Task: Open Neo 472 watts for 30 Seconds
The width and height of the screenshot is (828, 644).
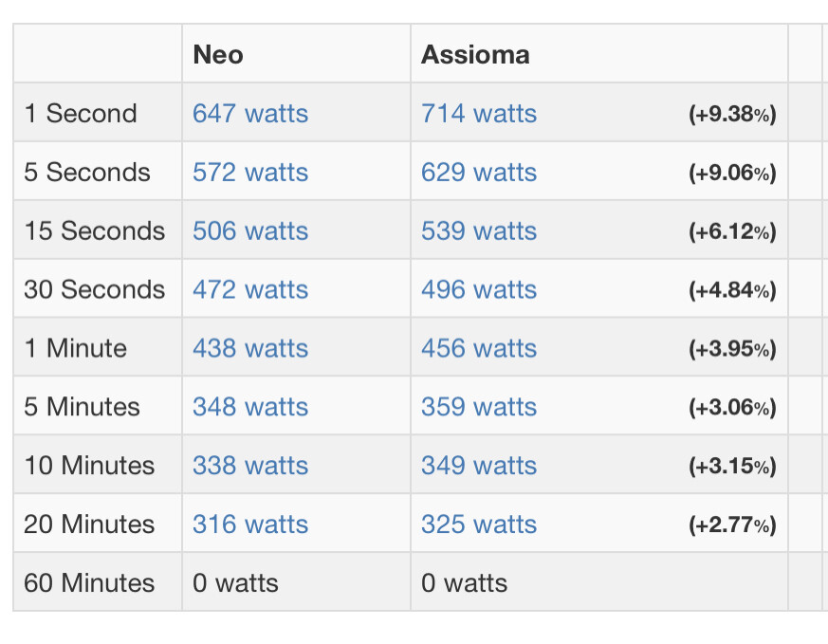Action: (250, 289)
